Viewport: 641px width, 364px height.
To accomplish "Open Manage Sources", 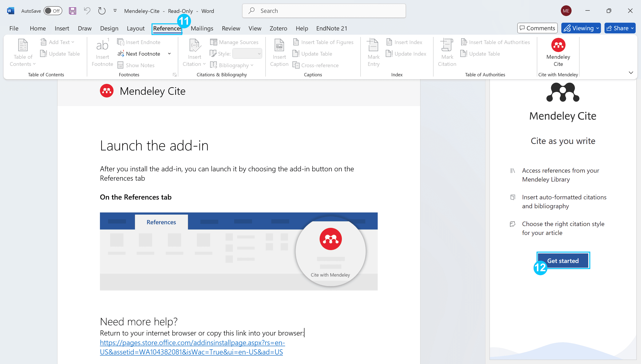I will pyautogui.click(x=234, y=42).
